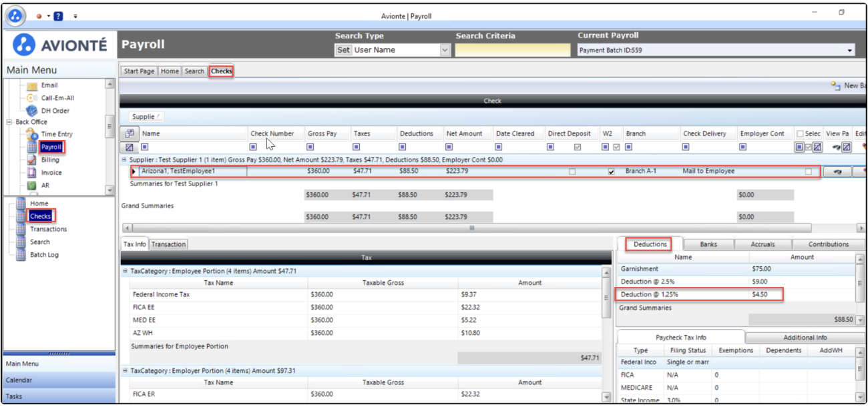Click in the Search Criteria input field

[513, 50]
